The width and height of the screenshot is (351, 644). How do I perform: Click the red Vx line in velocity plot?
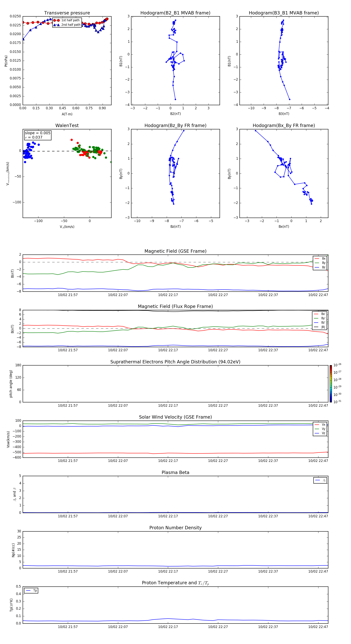175,453
